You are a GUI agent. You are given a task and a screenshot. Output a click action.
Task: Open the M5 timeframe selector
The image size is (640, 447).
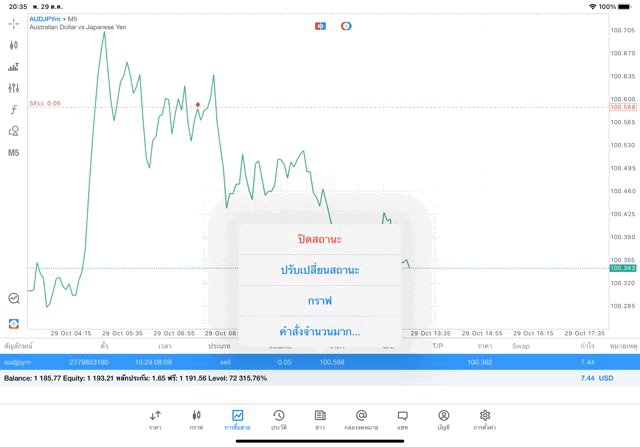(13, 153)
